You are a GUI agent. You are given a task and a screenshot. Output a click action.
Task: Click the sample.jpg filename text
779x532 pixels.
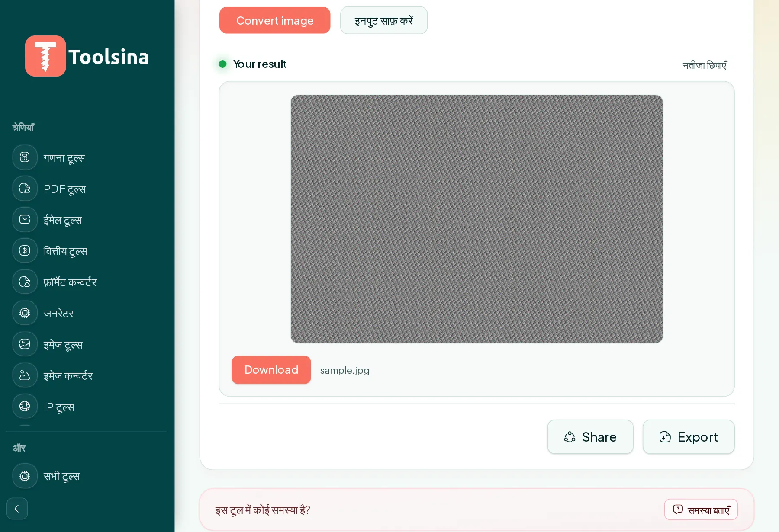click(x=345, y=370)
